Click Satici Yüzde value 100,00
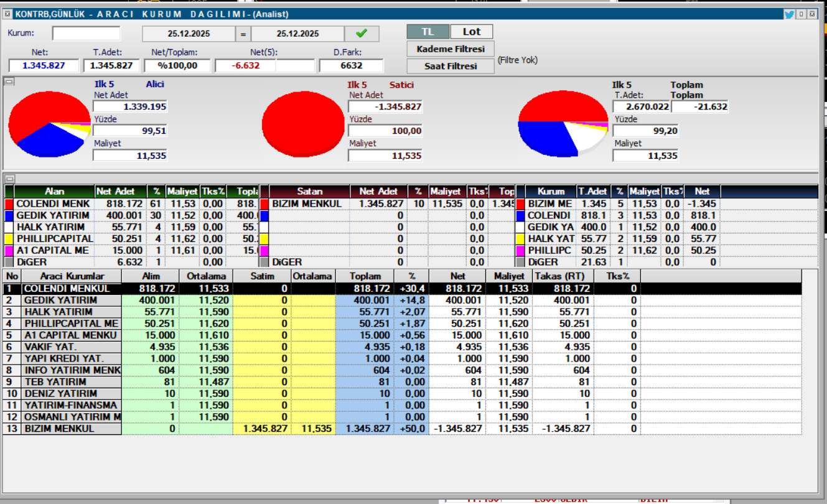Screen dimensions: 827x504 [x=385, y=131]
